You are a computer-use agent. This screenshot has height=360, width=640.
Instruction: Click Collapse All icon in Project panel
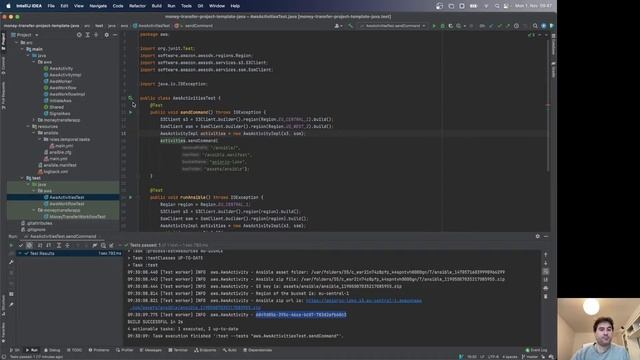point(96,35)
